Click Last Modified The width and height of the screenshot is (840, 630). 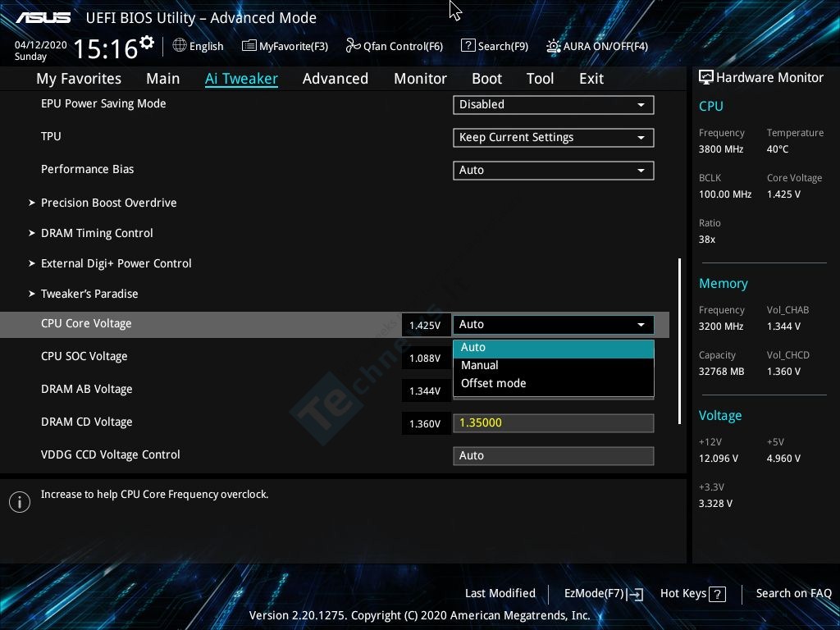tap(500, 593)
